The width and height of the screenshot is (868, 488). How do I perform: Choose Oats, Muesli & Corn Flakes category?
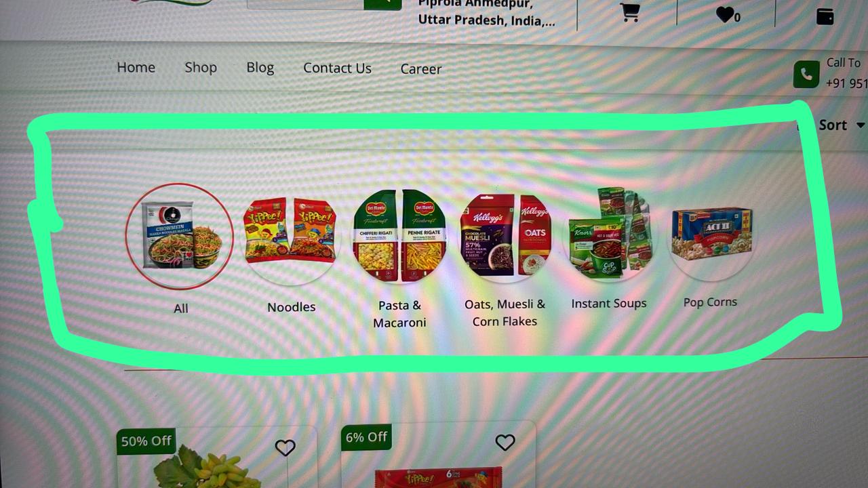505,235
